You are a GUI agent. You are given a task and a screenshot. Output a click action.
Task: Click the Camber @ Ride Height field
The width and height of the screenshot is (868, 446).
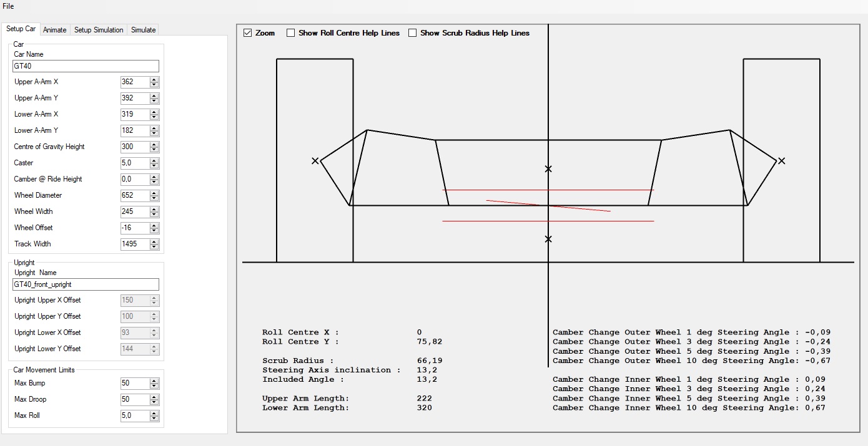point(135,179)
